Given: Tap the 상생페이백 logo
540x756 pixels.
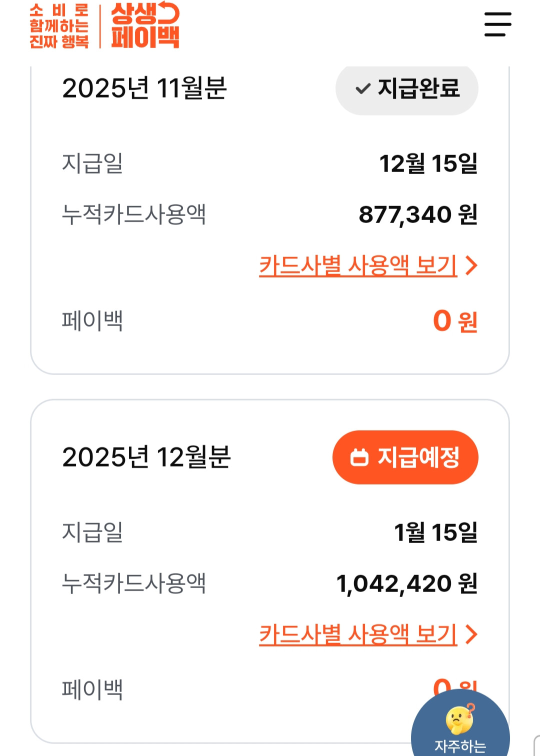Looking at the screenshot, I should point(145,25).
